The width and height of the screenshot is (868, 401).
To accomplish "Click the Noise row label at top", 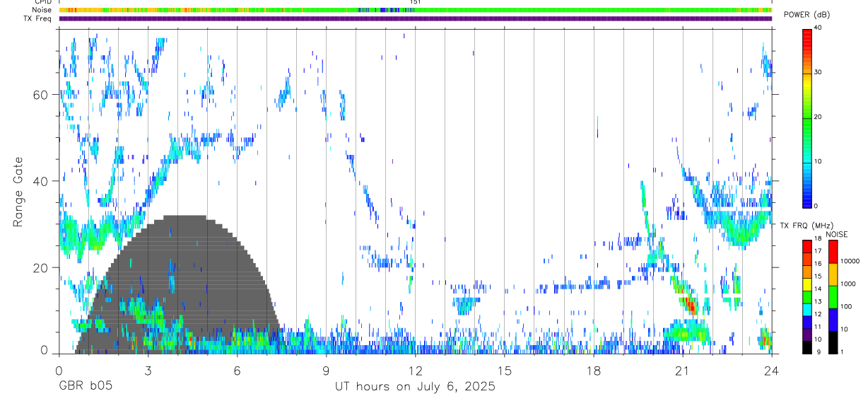I will coord(42,10).
